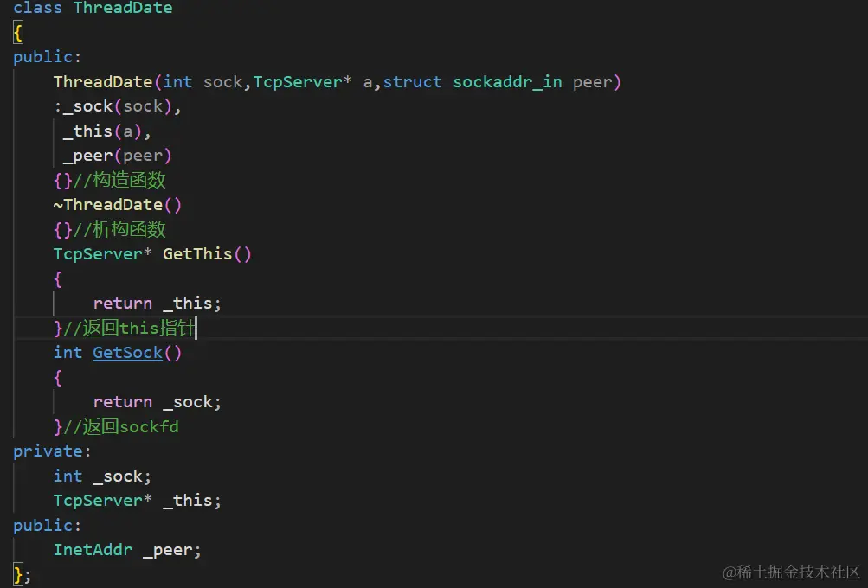Click the comment '//返回sockfd'
Screen dimensions: 868x588
pyautogui.click(x=121, y=426)
